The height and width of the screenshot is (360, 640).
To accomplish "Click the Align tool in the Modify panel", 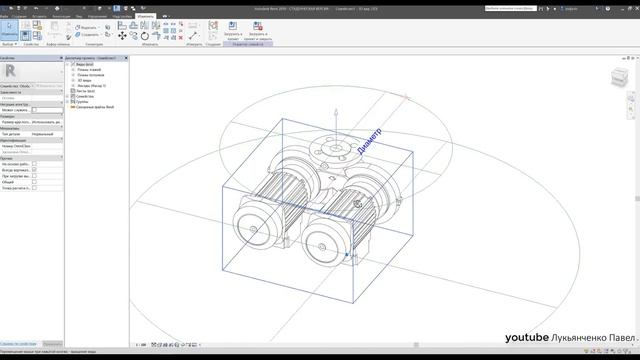I will [x=122, y=26].
